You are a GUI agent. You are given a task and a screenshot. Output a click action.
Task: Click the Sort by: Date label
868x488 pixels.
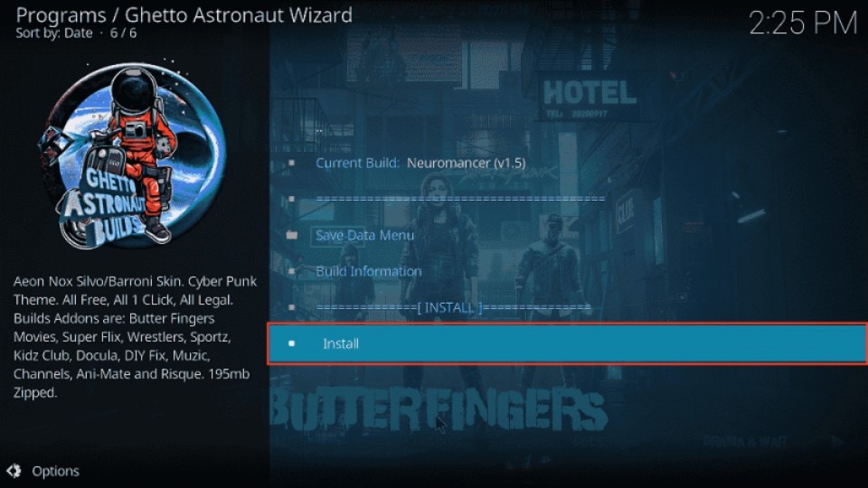point(53,33)
